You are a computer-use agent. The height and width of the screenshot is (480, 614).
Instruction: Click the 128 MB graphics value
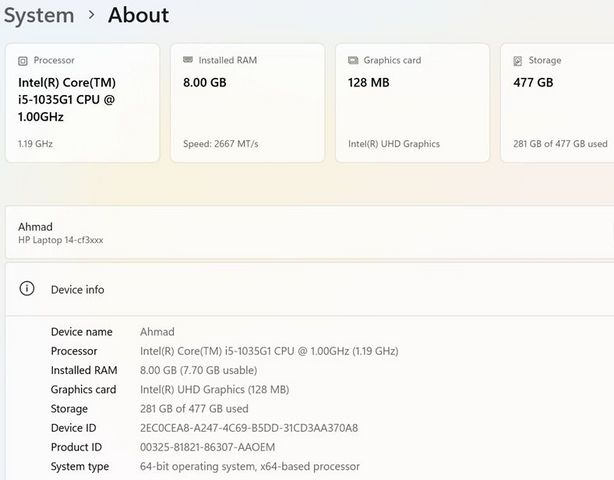click(368, 83)
